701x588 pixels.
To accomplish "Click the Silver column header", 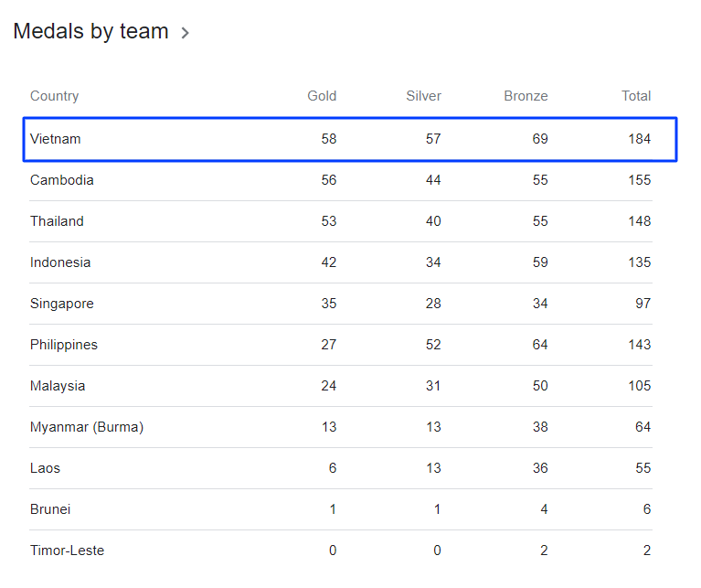I will pyautogui.click(x=423, y=96).
